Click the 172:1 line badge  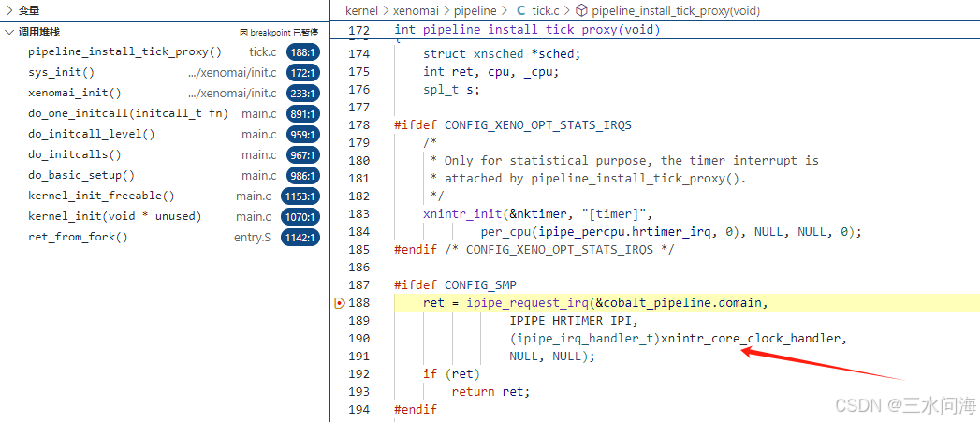tap(303, 73)
